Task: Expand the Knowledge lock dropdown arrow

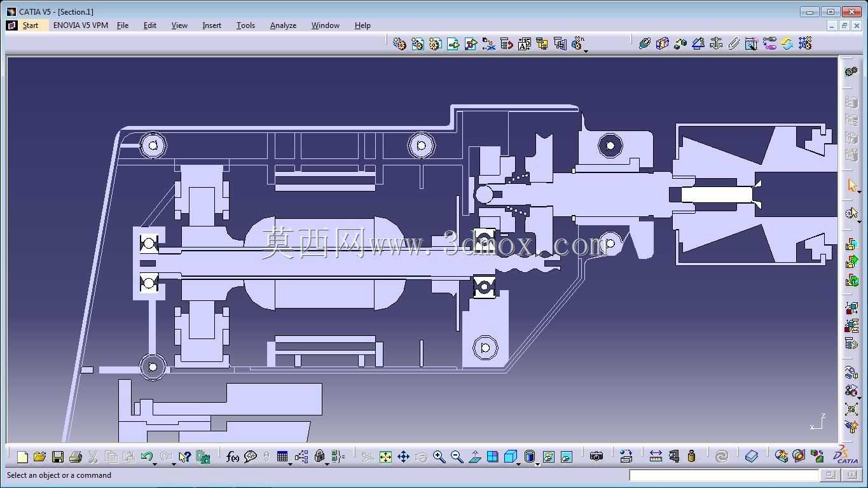Action: click(x=327, y=464)
